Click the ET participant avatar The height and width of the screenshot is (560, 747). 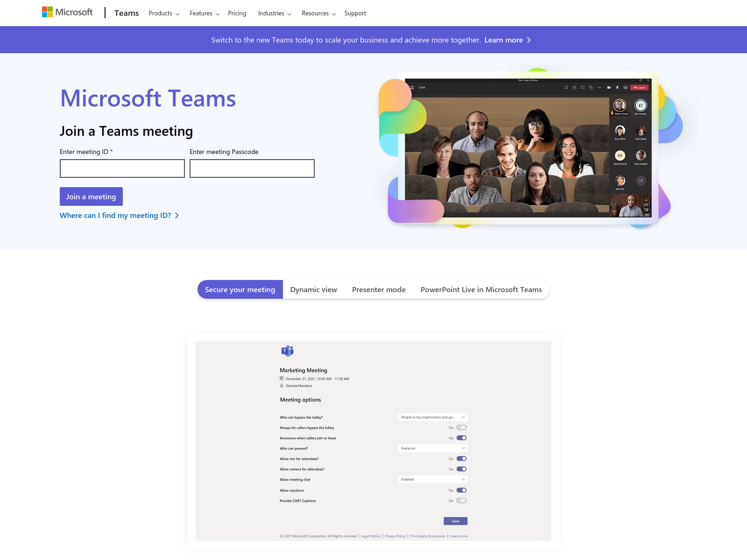tap(641, 105)
